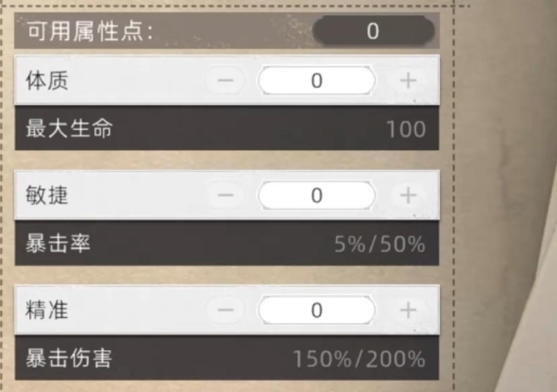Remove a point from 敏捷

click(x=225, y=196)
